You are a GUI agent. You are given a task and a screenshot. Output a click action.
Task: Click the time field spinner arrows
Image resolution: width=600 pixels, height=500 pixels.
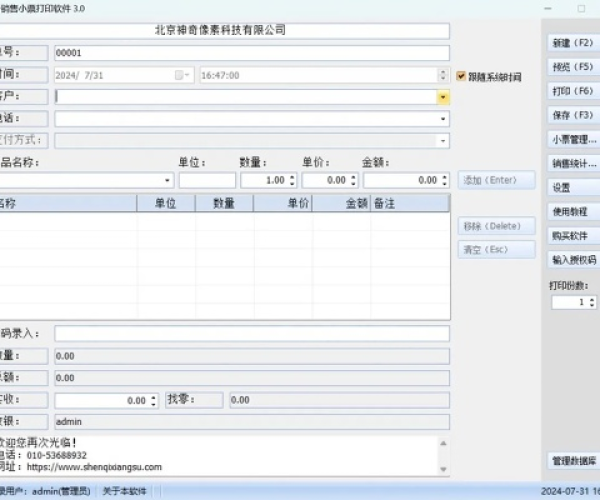tap(443, 75)
